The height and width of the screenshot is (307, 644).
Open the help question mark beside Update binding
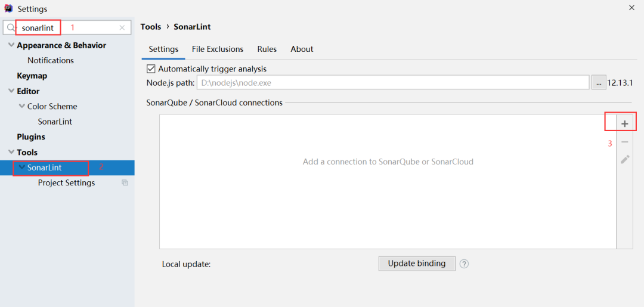464,264
